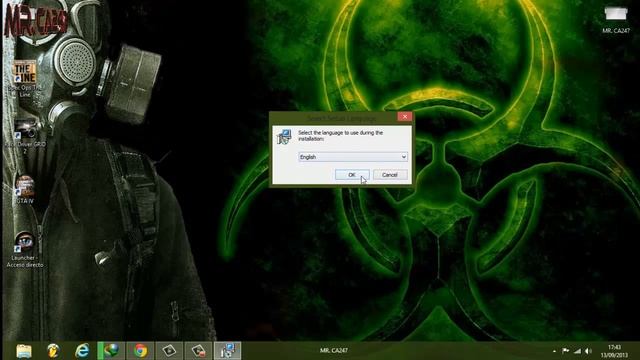Screen dimensions: 640x360
Task: Close the Select Setup Language dialog
Action: coord(404,117)
